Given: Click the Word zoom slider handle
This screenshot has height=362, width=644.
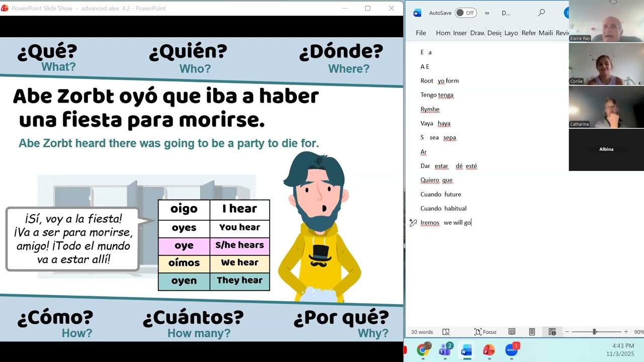Looking at the screenshot, I should pyautogui.click(x=595, y=332).
